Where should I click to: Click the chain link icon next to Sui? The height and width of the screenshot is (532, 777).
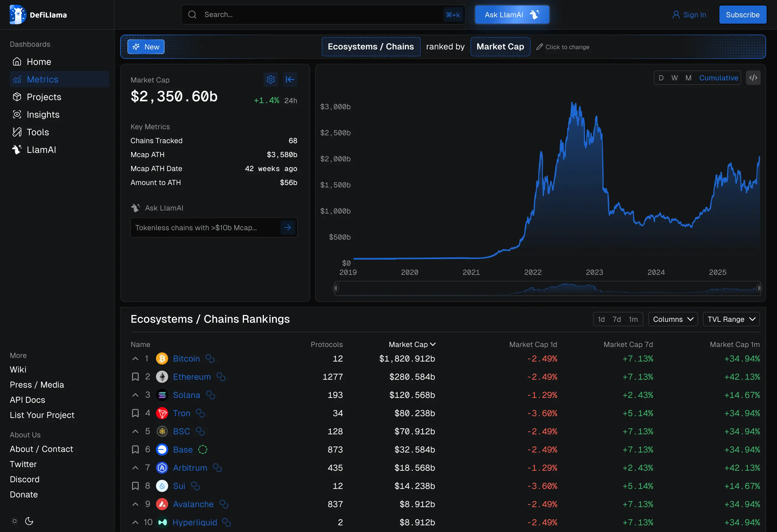pos(195,486)
